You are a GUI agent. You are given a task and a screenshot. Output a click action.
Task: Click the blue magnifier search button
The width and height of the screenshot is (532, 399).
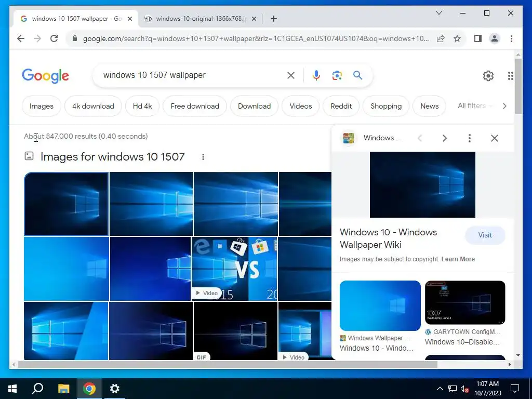(x=357, y=75)
